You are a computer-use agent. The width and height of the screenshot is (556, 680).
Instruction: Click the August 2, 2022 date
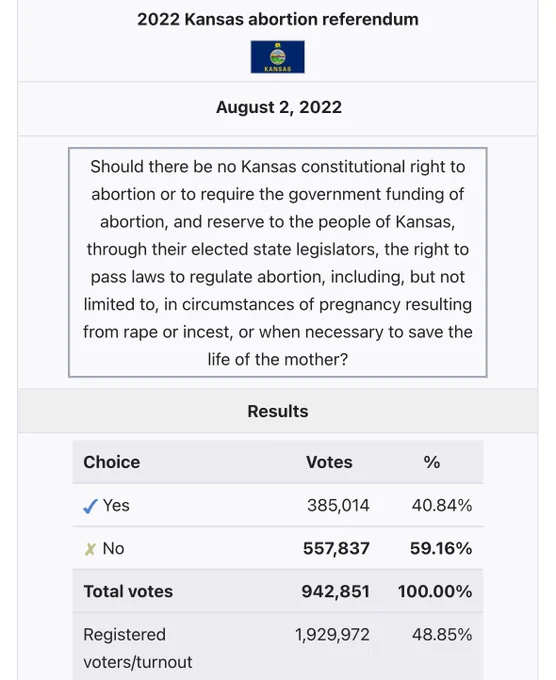[279, 107]
